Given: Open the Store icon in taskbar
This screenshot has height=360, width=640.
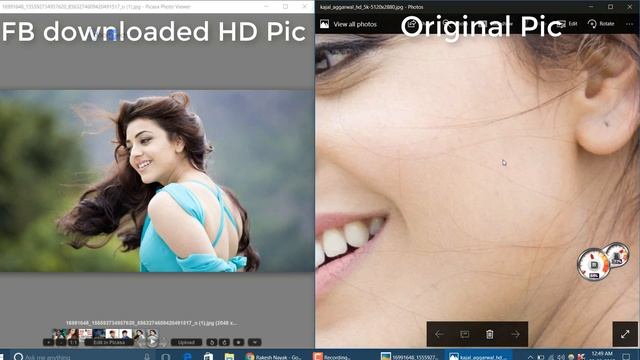Looking at the screenshot, I should click(x=208, y=357).
